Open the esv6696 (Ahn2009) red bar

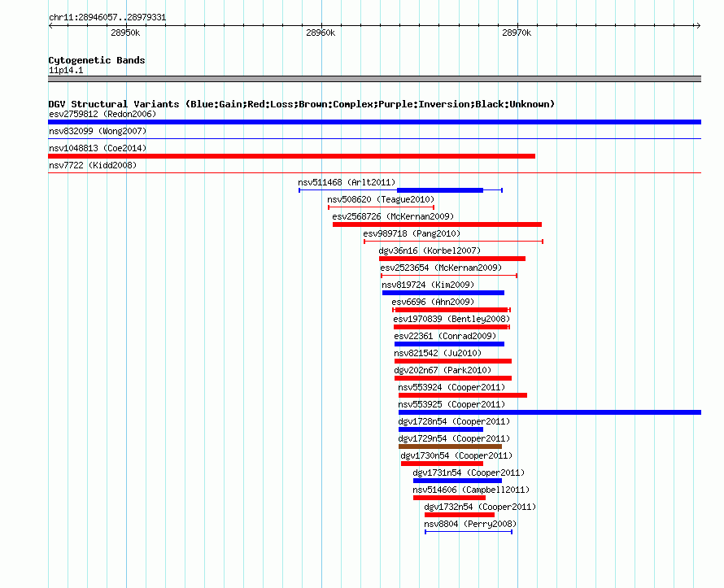click(451, 310)
